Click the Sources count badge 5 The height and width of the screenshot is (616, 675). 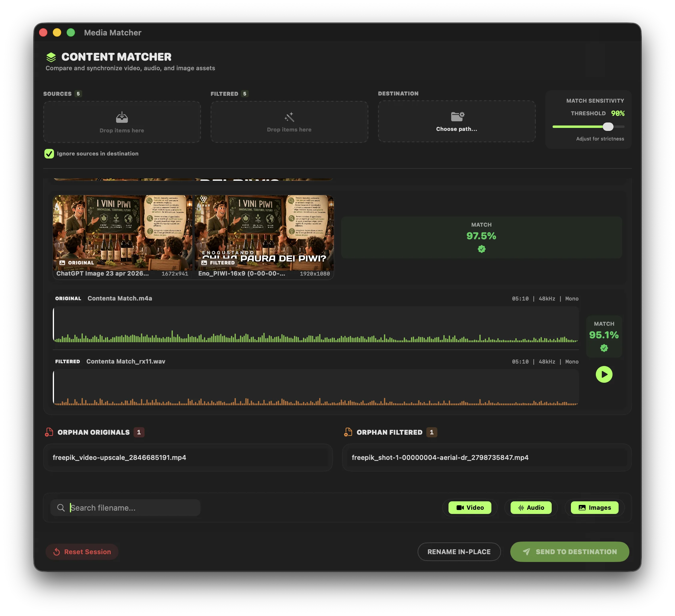78,94
